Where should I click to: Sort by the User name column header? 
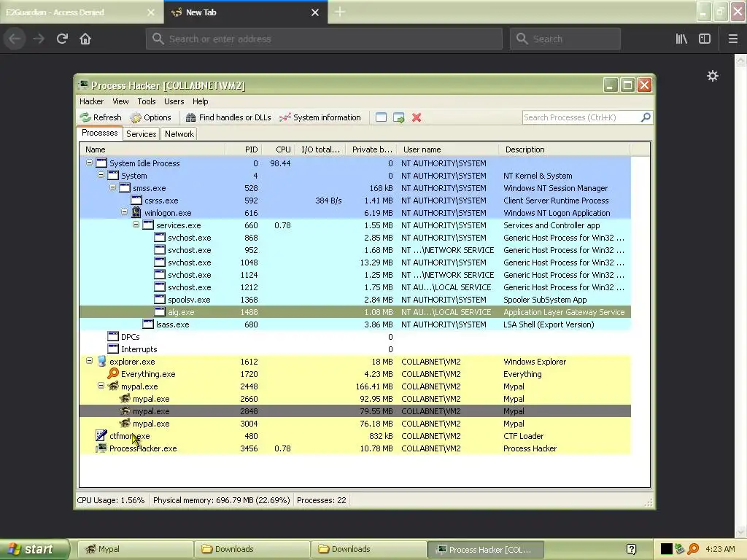[448, 149]
